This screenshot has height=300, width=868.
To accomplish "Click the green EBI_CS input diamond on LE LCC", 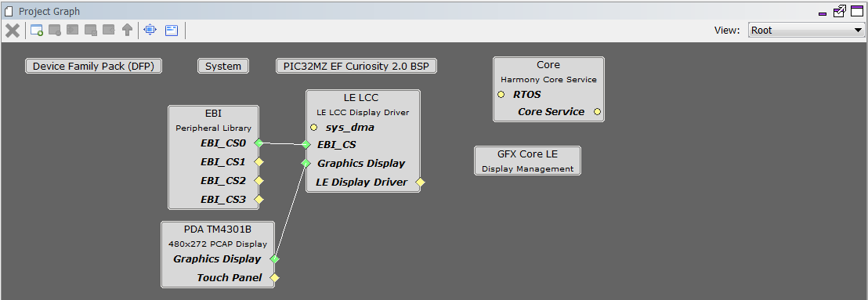I will coord(306,144).
